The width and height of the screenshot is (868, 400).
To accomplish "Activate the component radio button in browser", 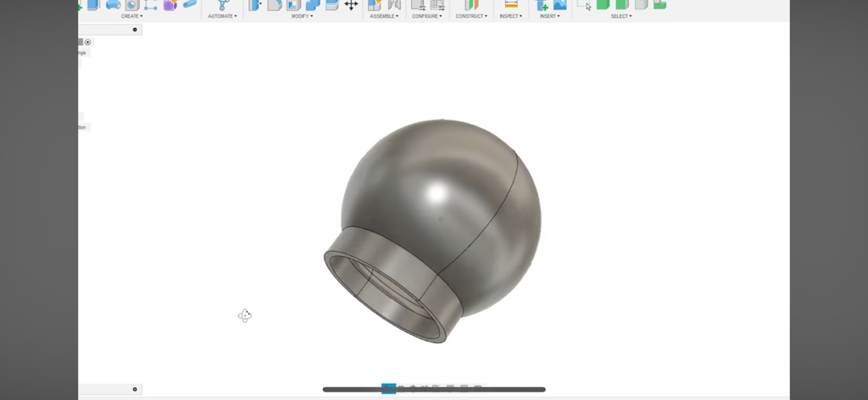I will [87, 42].
